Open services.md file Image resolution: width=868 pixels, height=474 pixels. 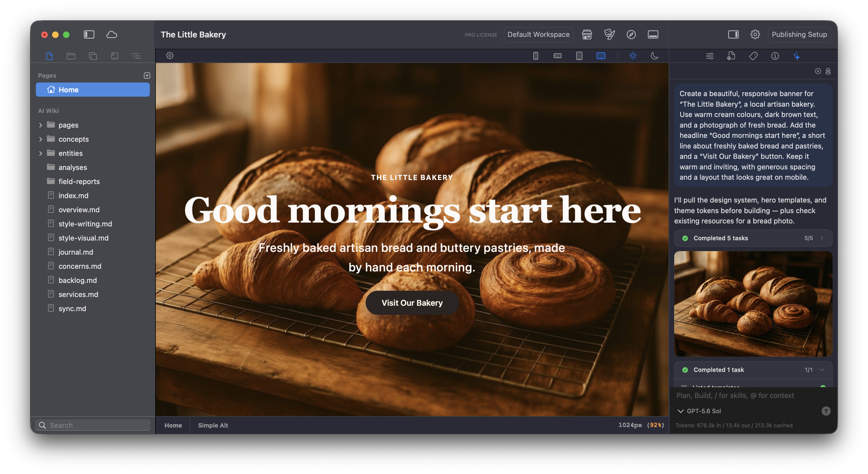pyautogui.click(x=78, y=295)
